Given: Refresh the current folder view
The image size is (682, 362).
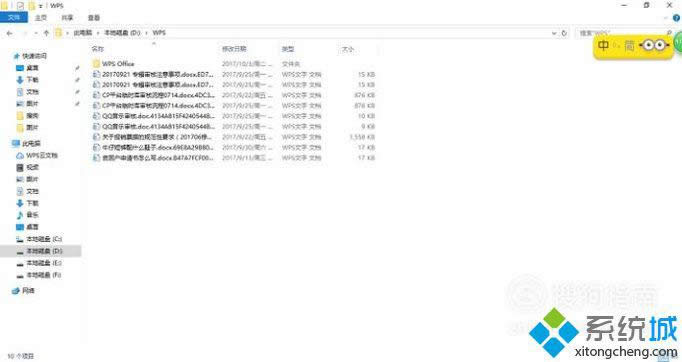Looking at the screenshot, I should [565, 33].
